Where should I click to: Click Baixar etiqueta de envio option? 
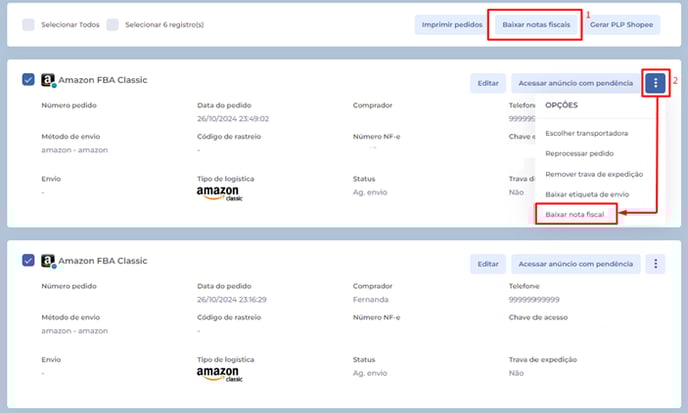coord(587,194)
